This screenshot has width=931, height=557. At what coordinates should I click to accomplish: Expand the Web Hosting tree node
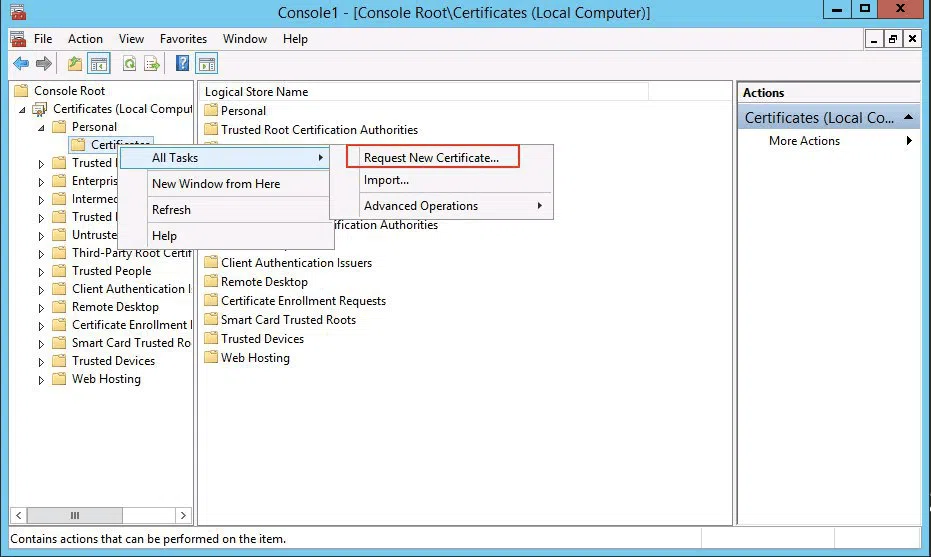[41, 380]
